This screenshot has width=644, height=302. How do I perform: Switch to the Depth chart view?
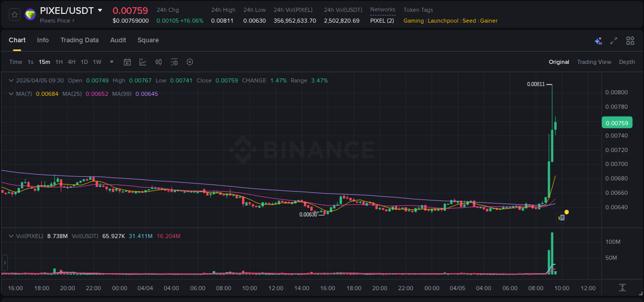point(627,62)
